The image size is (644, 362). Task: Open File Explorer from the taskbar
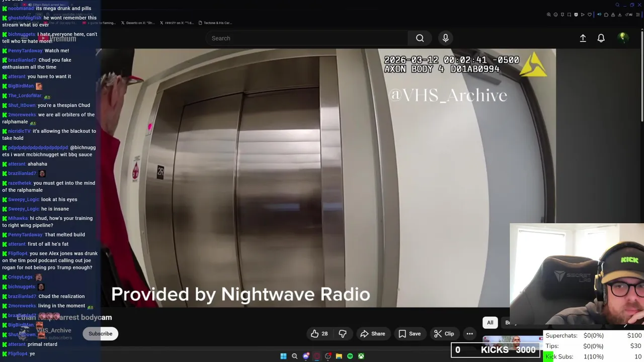click(339, 356)
